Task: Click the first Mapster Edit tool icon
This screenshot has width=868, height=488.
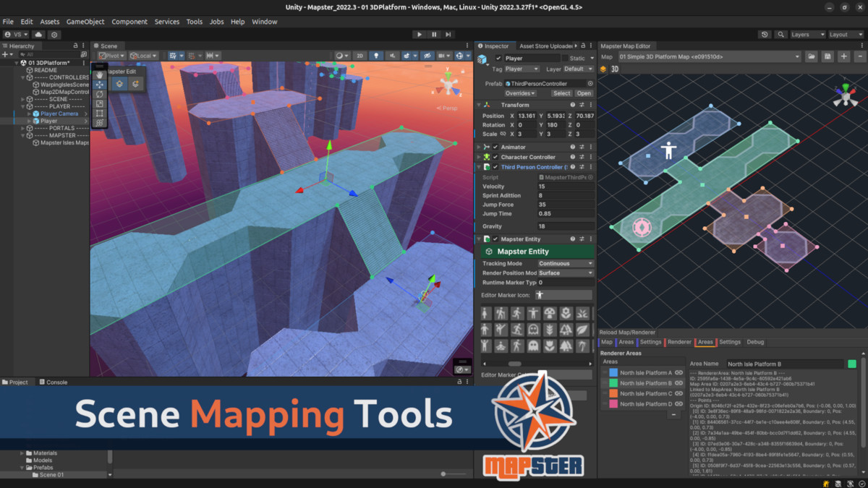Action: point(119,84)
